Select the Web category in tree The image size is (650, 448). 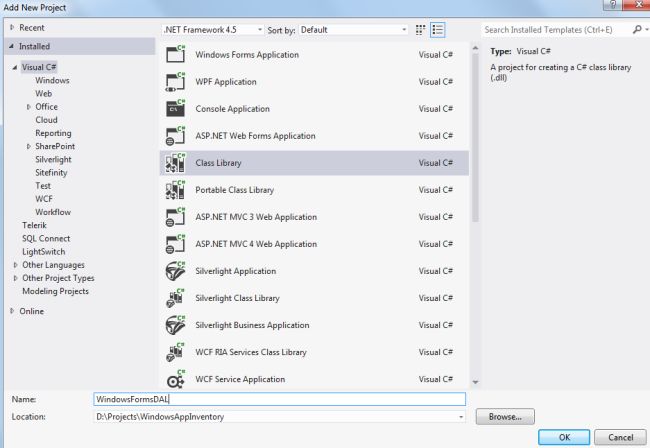coord(44,93)
